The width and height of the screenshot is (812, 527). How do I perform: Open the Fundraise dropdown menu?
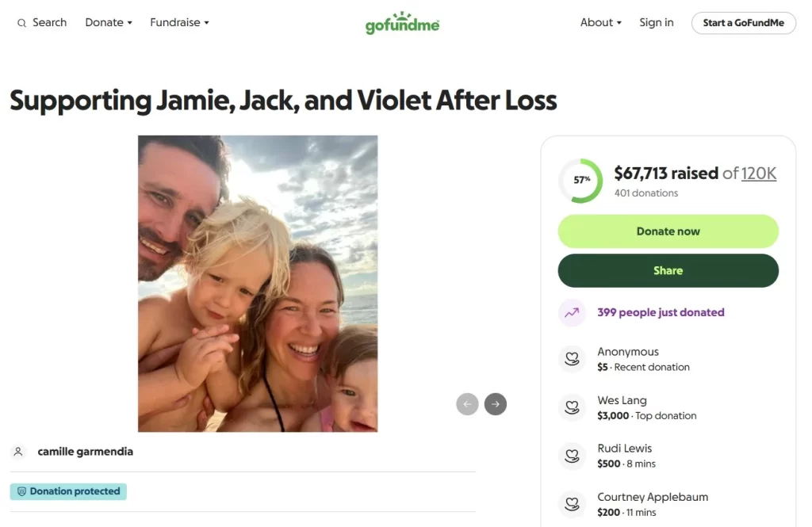coord(179,23)
